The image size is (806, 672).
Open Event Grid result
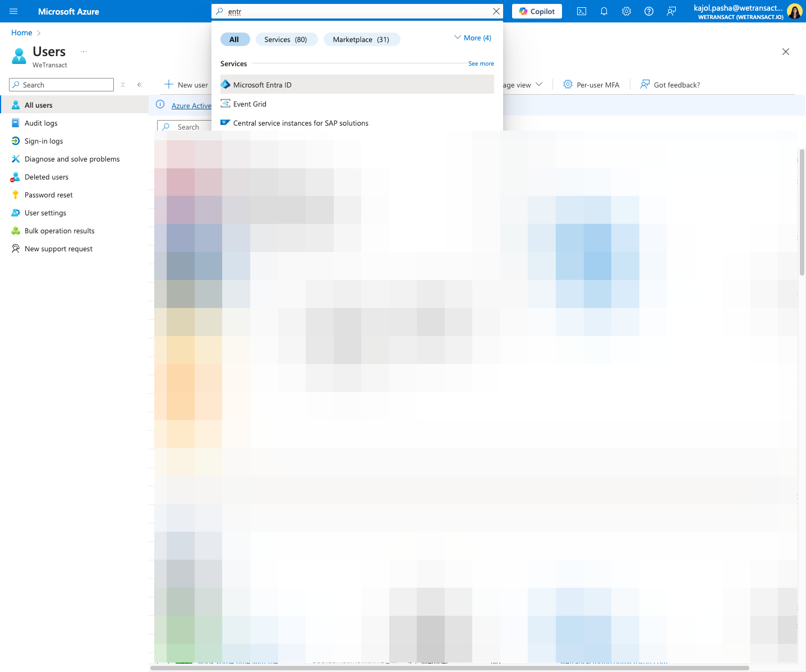click(357, 104)
